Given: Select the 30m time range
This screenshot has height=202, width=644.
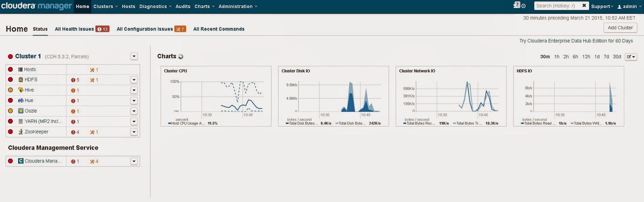Looking at the screenshot, I should click(x=545, y=57).
